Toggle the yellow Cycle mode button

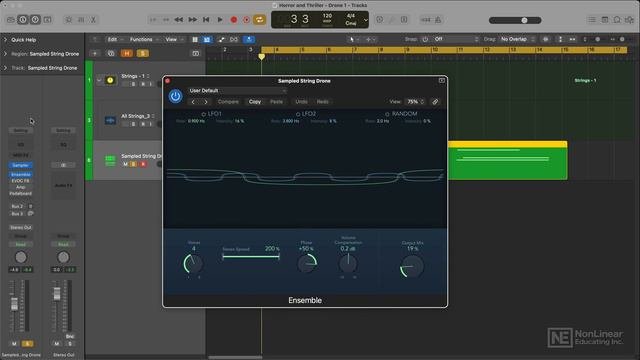tap(260, 20)
